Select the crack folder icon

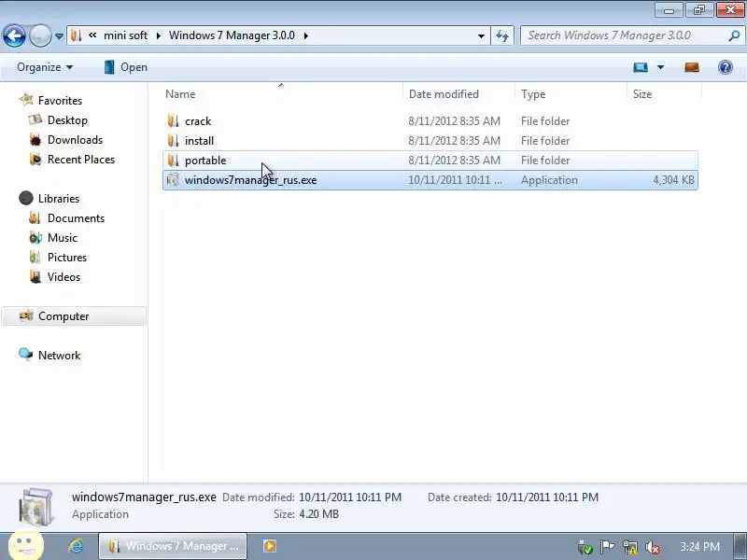click(x=173, y=121)
